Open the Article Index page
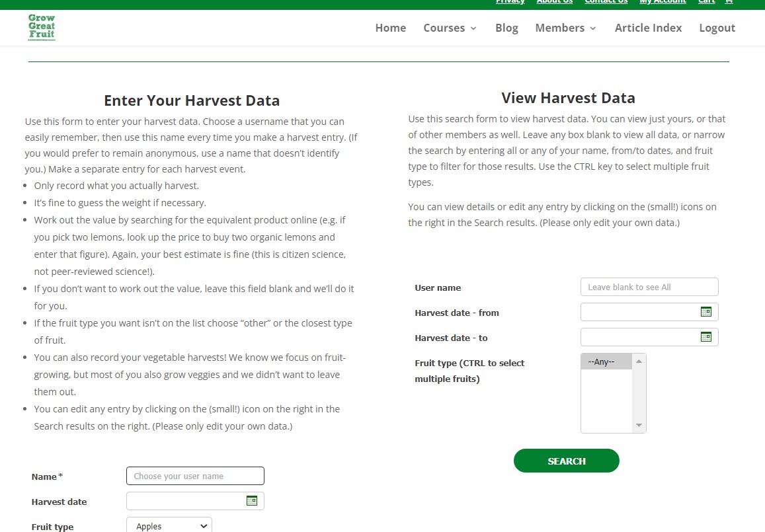The height and width of the screenshot is (532, 765). click(x=648, y=28)
